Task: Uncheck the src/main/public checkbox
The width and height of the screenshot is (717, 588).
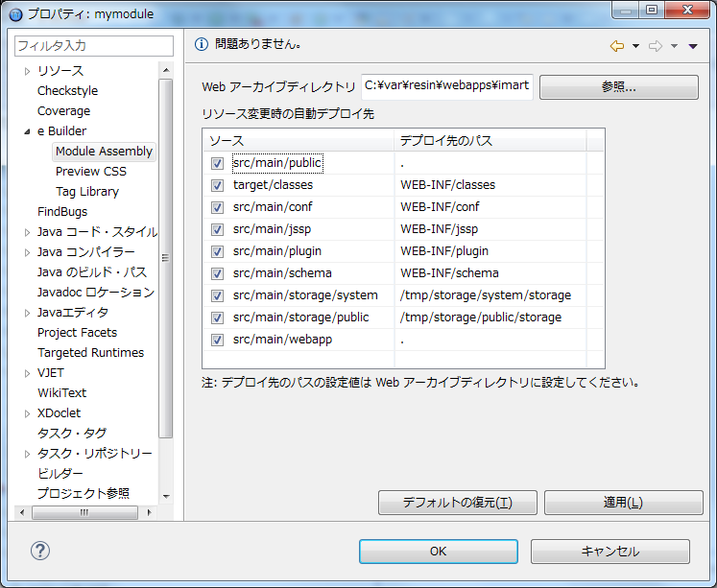Action: 217,163
